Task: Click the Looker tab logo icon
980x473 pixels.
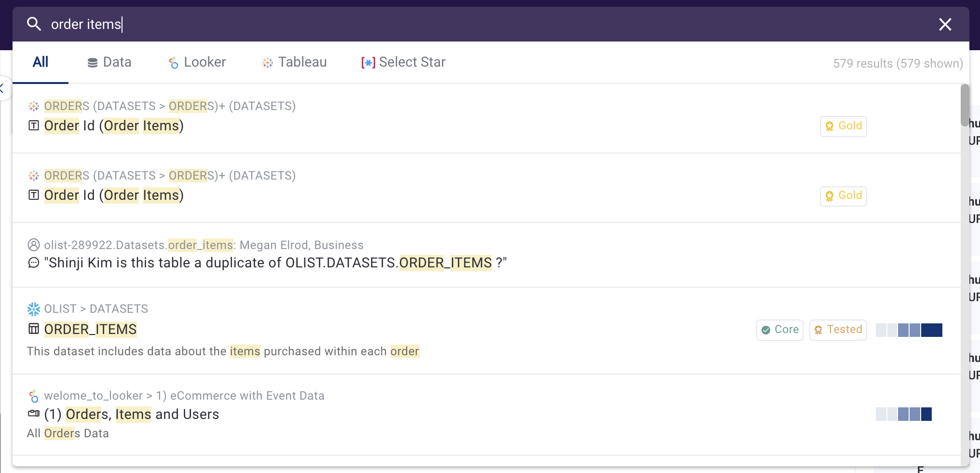Action: pos(174,63)
